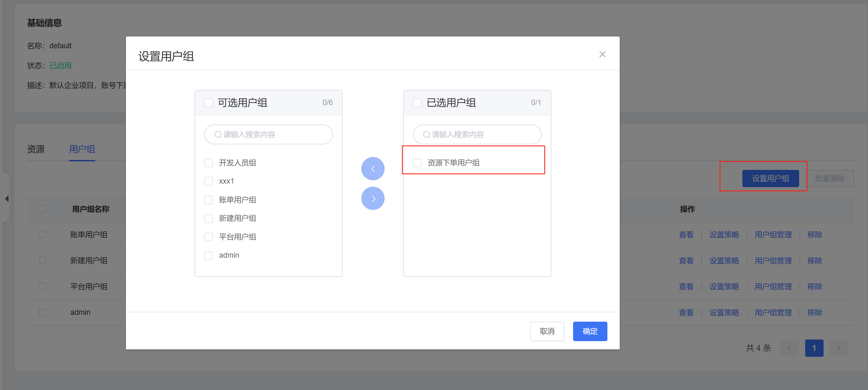The width and height of the screenshot is (868, 390).
Task: Check the 新建用户组 table row checkbox
Action: 43,260
